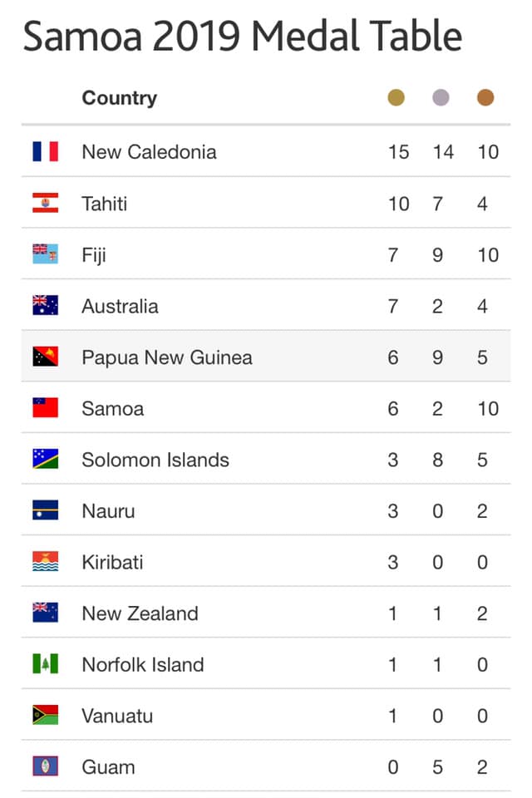Click the New Caledonia flag icon
This screenshot has width=532, height=798.
46,151
